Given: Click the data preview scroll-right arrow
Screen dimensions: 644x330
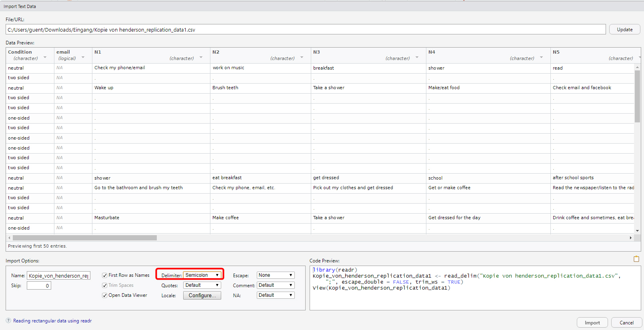Looking at the screenshot, I should (x=631, y=238).
